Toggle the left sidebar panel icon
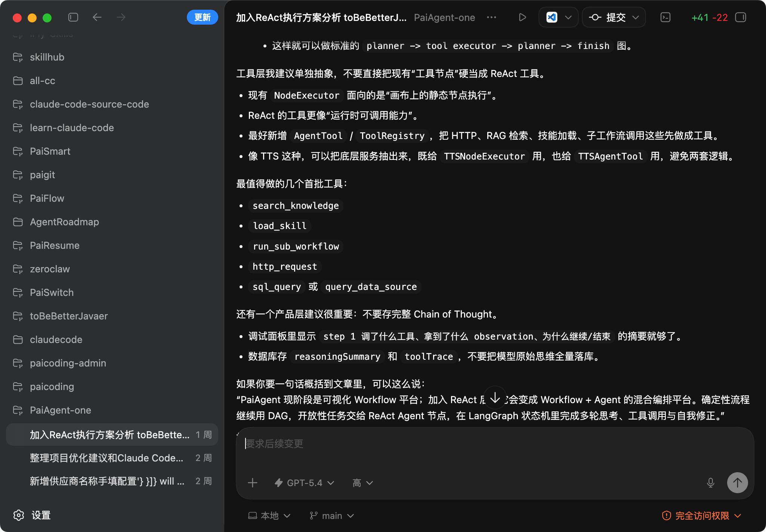Image resolution: width=766 pixels, height=532 pixels. pos(73,17)
